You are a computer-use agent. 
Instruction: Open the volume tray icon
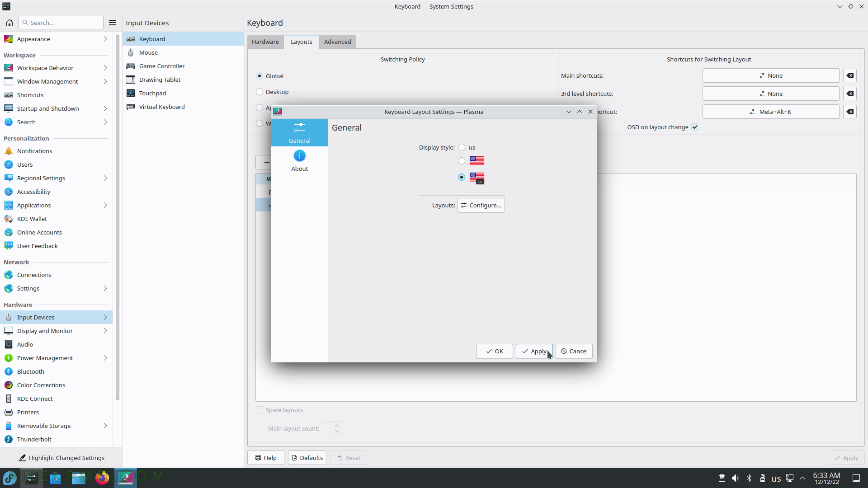(x=736, y=478)
